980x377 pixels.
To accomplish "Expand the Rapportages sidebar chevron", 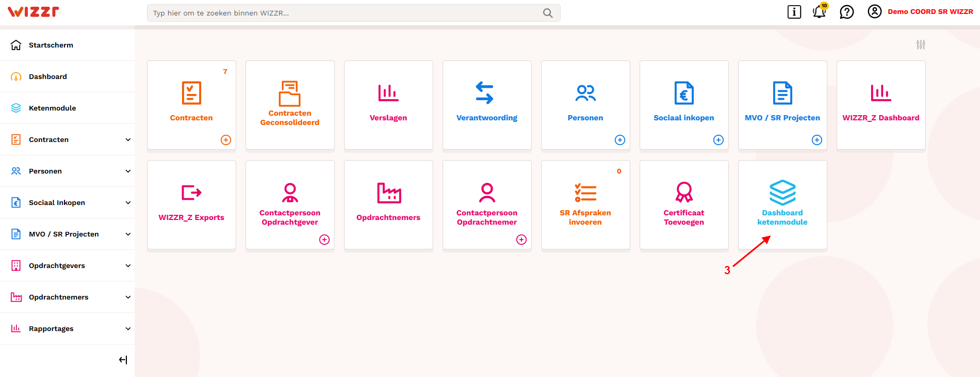I will click(x=128, y=328).
